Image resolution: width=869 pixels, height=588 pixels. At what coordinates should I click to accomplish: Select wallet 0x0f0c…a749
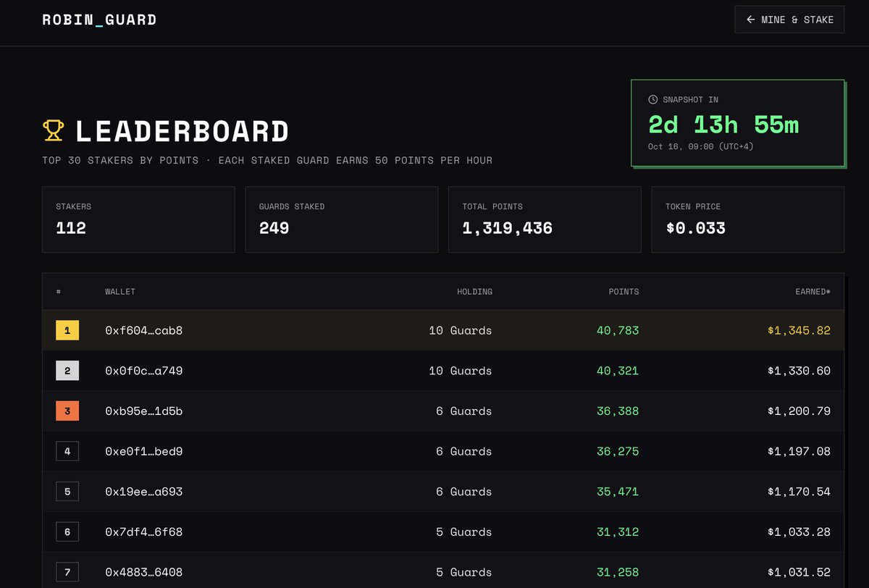[x=144, y=371]
